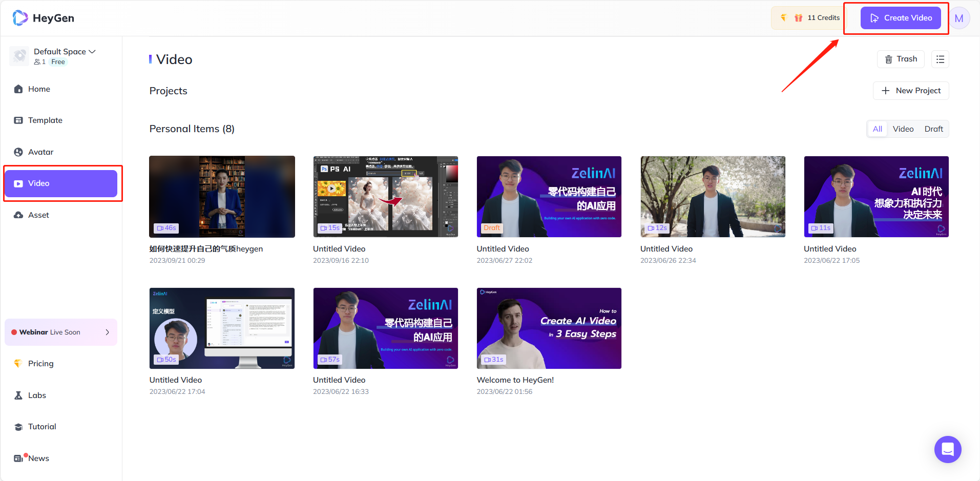Screen dimensions: 980x481
Task: Click the Untitled Video title dated 2023/06/22 17:04
Action: [x=176, y=380]
